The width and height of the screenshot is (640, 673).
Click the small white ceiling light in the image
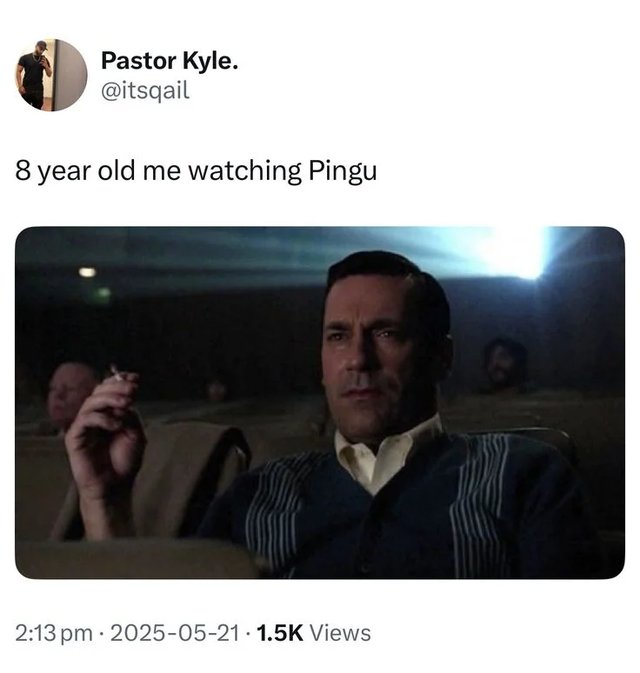pos(88,272)
